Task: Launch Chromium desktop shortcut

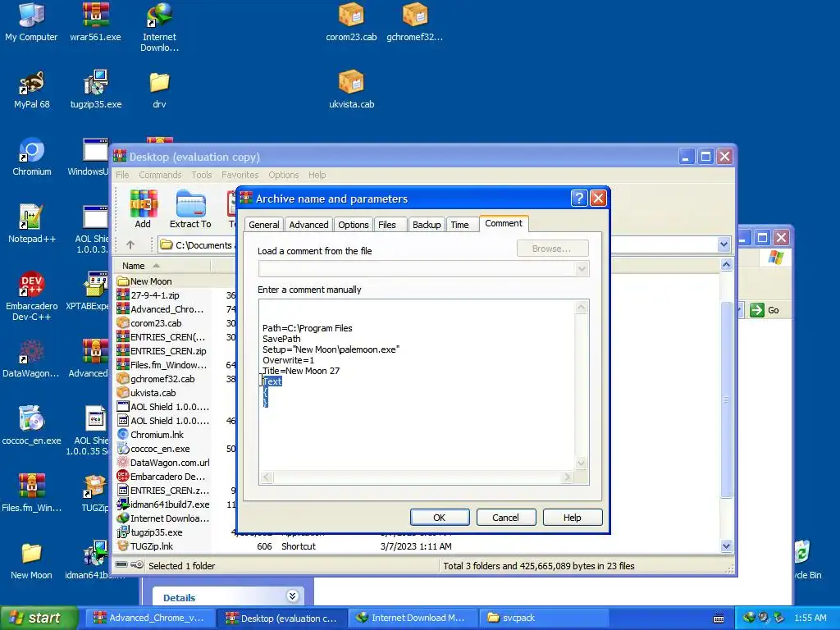Action: point(32,157)
